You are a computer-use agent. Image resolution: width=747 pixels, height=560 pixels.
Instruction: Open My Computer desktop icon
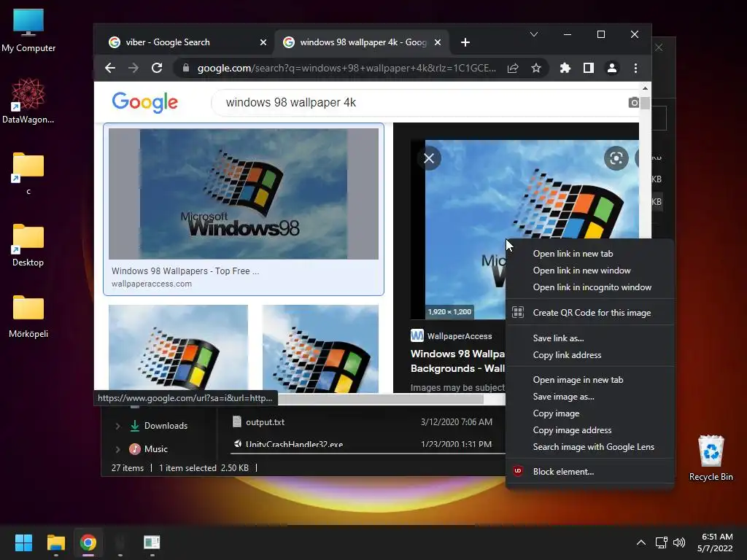tap(28, 31)
